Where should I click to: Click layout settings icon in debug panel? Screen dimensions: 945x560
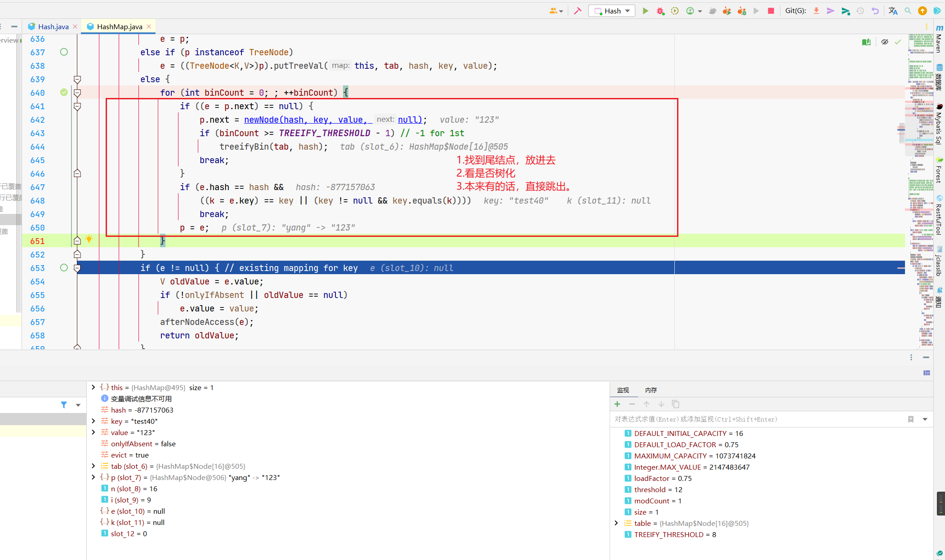(927, 373)
